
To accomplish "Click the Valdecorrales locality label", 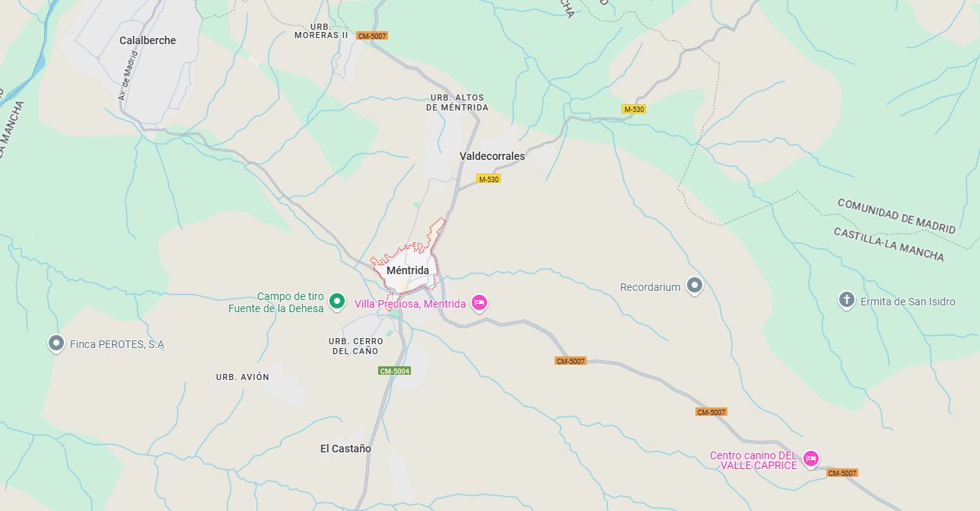I will click(x=492, y=156).
